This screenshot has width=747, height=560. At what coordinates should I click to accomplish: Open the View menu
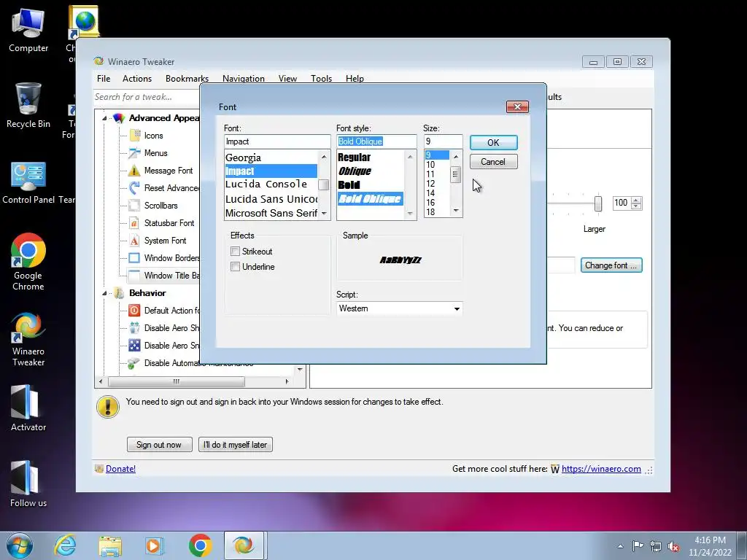click(287, 79)
